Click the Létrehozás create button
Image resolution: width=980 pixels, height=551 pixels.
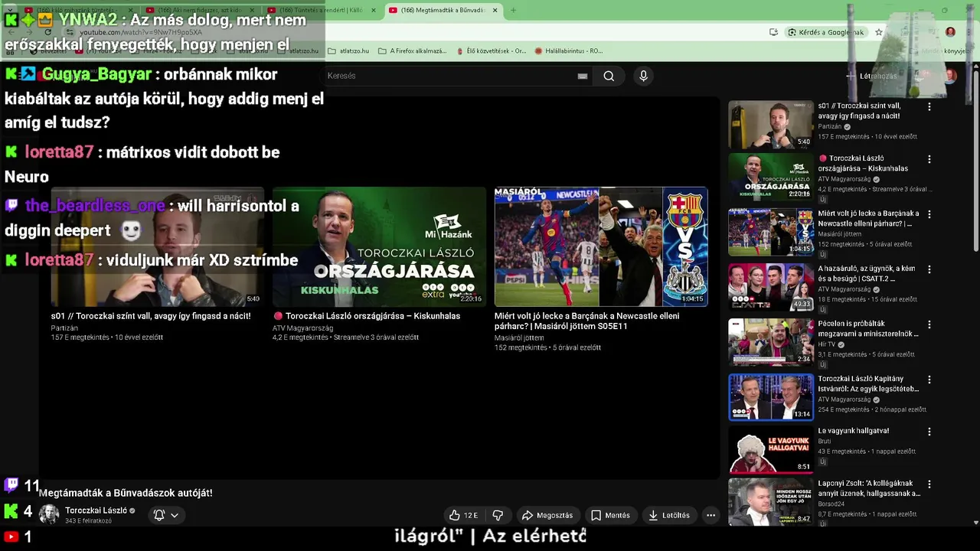pos(871,76)
